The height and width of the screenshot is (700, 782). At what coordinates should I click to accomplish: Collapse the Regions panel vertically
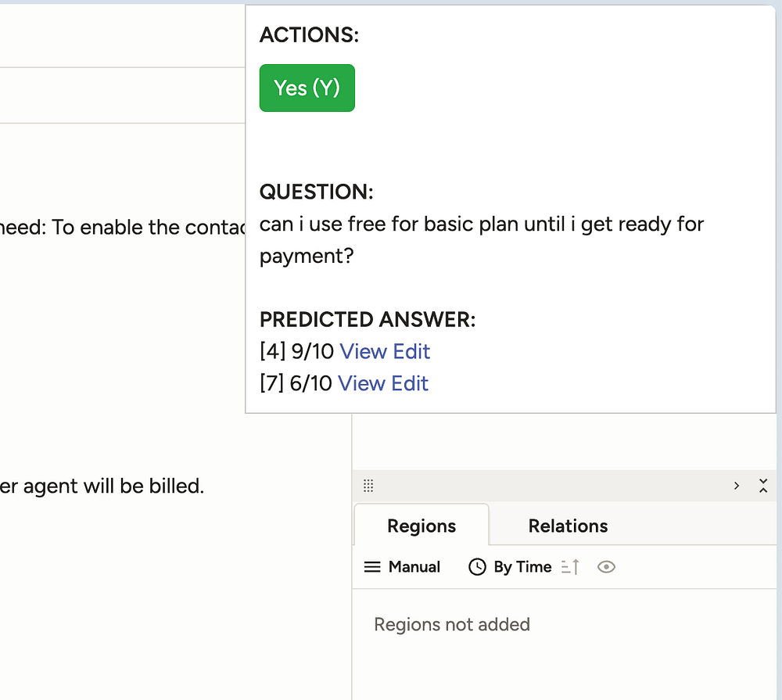[x=763, y=486]
